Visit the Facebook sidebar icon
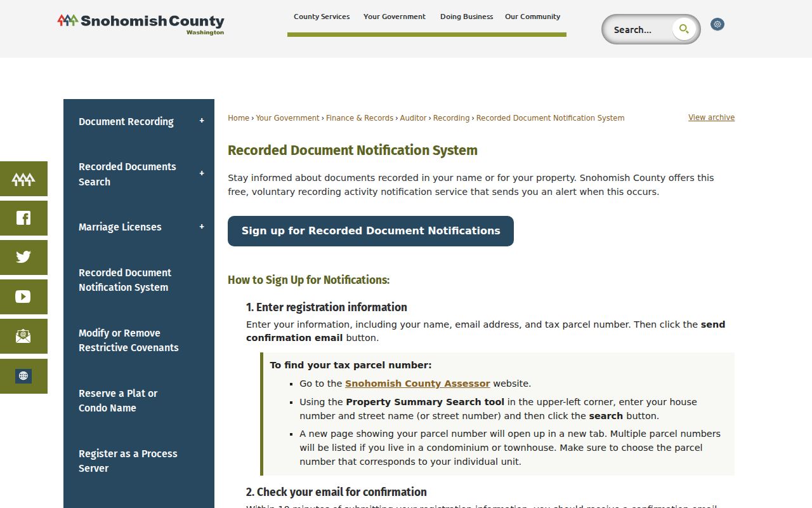The width and height of the screenshot is (812, 508). [23, 218]
